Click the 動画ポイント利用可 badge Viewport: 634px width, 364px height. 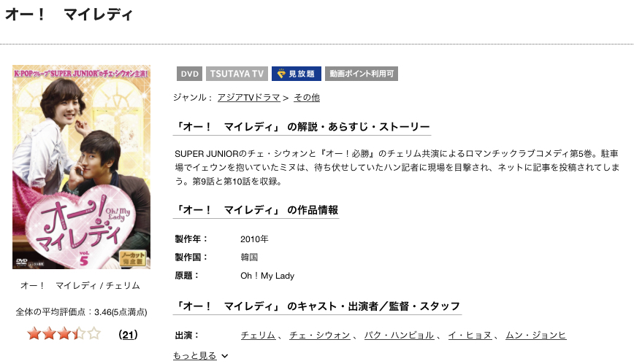(362, 74)
